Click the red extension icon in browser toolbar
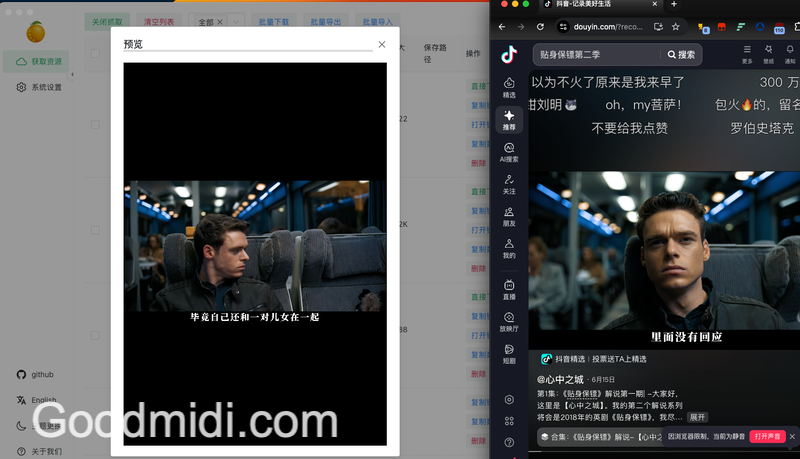Image resolution: width=800 pixels, height=459 pixels. [721, 27]
